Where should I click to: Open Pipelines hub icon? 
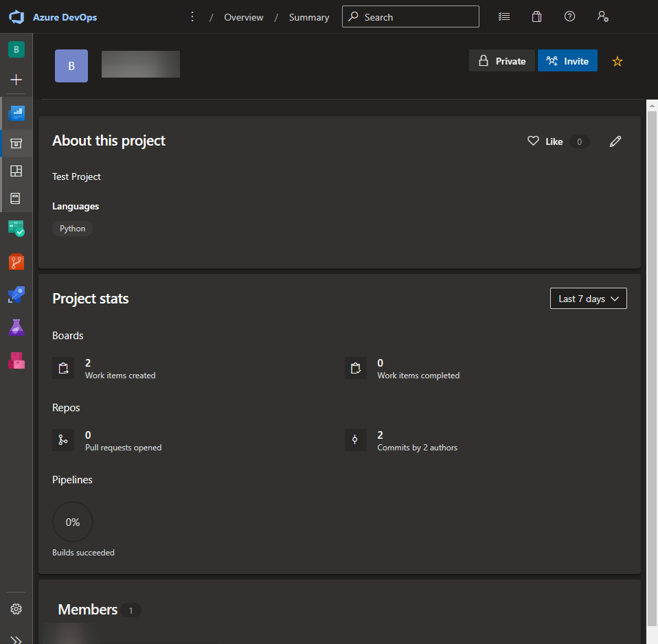tap(16, 295)
